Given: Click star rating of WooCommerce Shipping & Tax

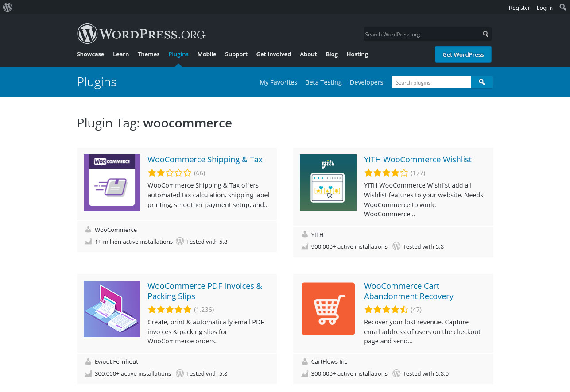Looking at the screenshot, I should (x=170, y=173).
